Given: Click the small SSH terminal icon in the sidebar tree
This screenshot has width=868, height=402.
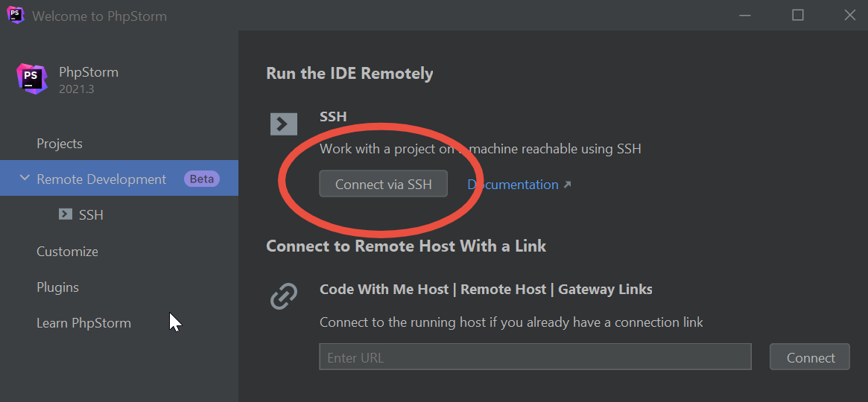Looking at the screenshot, I should pos(66,214).
